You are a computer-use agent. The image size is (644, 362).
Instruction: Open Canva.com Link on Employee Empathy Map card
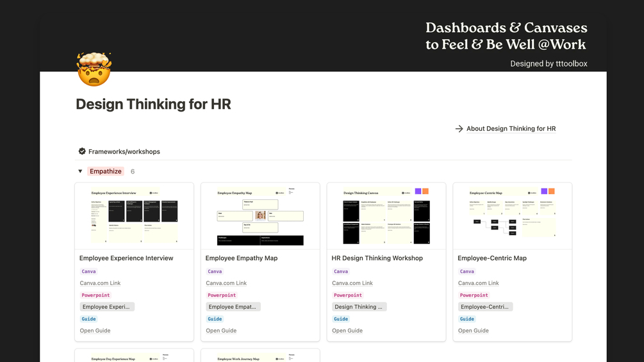(226, 283)
